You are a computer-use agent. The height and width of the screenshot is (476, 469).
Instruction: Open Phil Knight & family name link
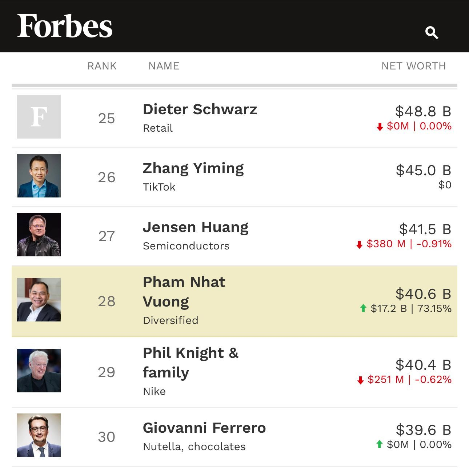click(x=191, y=363)
